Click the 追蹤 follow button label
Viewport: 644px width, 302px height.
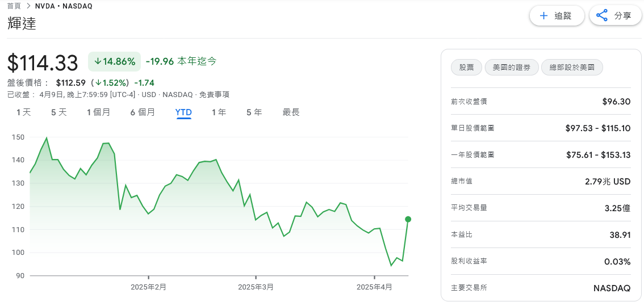point(563,16)
